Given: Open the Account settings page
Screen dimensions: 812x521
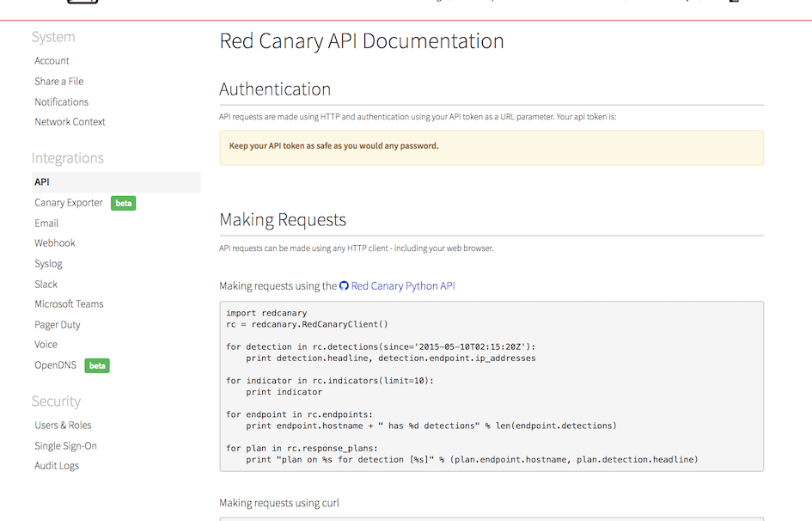Looking at the screenshot, I should tap(52, 61).
